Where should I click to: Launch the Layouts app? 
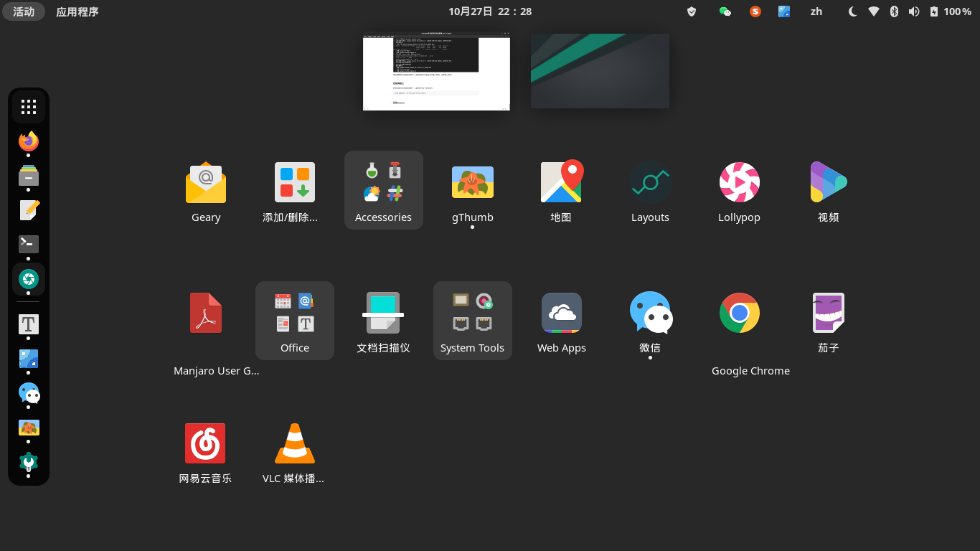(650, 191)
